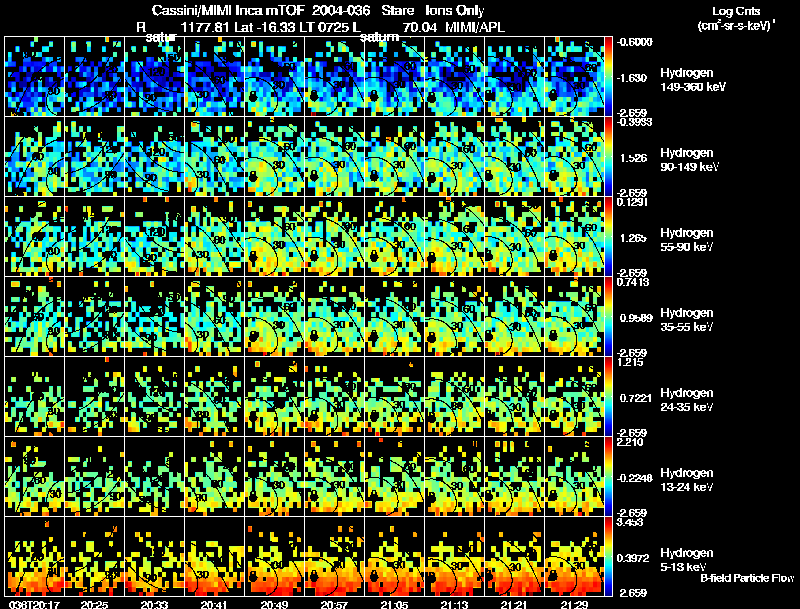Viewport: 800px width, 609px height.
Task: Open the 24-35 keV image at 20:57
Action: [x=335, y=397]
